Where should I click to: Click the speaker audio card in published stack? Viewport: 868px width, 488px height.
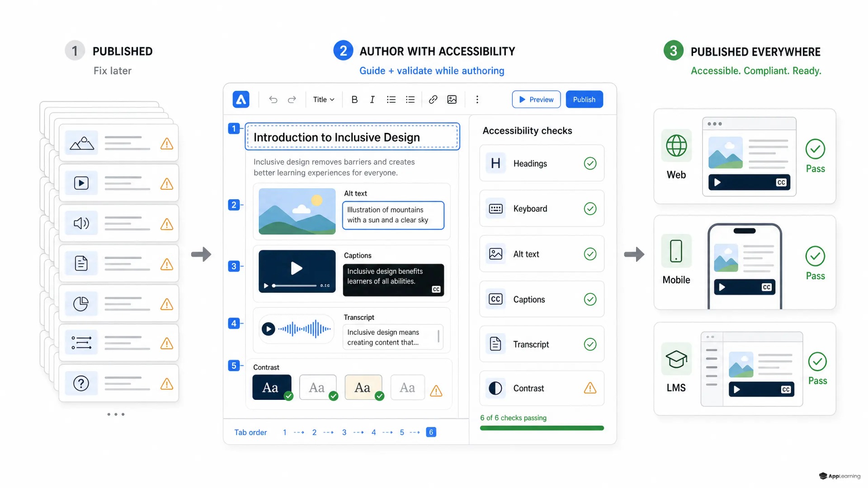(118, 223)
